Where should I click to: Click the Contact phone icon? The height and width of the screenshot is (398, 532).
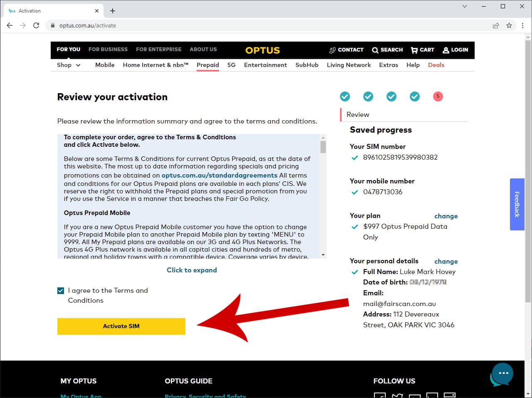pyautogui.click(x=332, y=50)
